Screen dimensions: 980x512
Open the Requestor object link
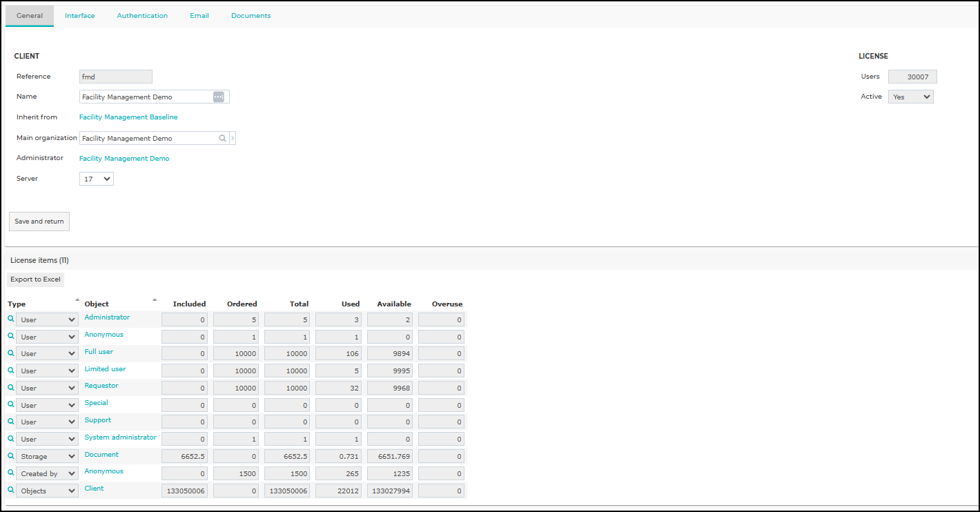[101, 386]
